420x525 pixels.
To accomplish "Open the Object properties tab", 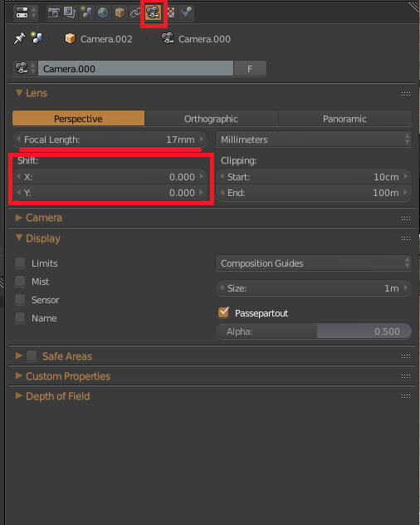I will (x=120, y=12).
